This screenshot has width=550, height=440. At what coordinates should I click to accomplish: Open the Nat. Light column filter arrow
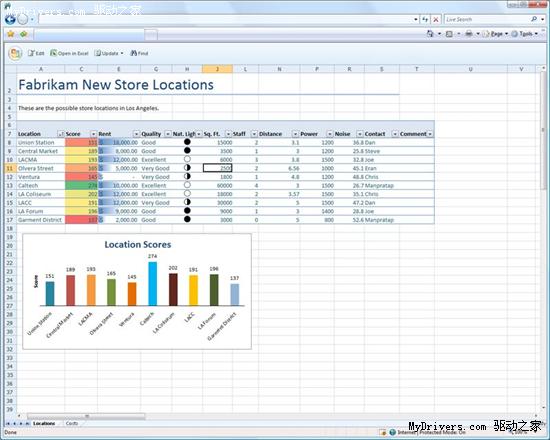[199, 134]
